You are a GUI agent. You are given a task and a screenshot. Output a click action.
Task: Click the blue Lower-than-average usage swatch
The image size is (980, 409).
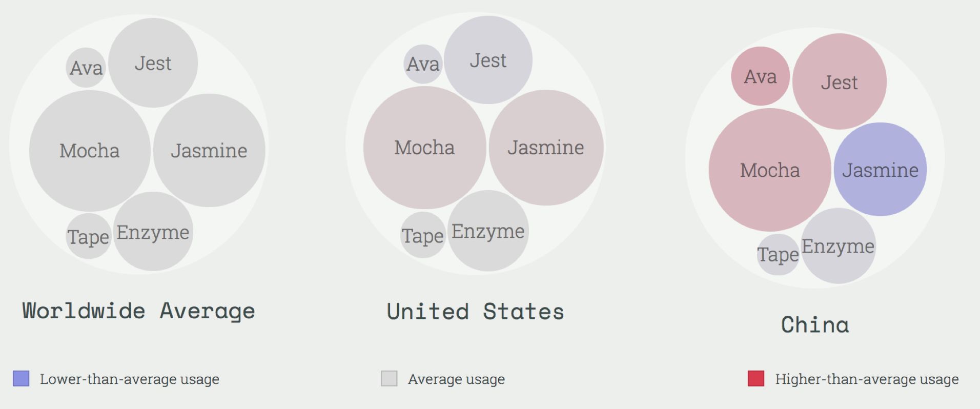click(21, 379)
